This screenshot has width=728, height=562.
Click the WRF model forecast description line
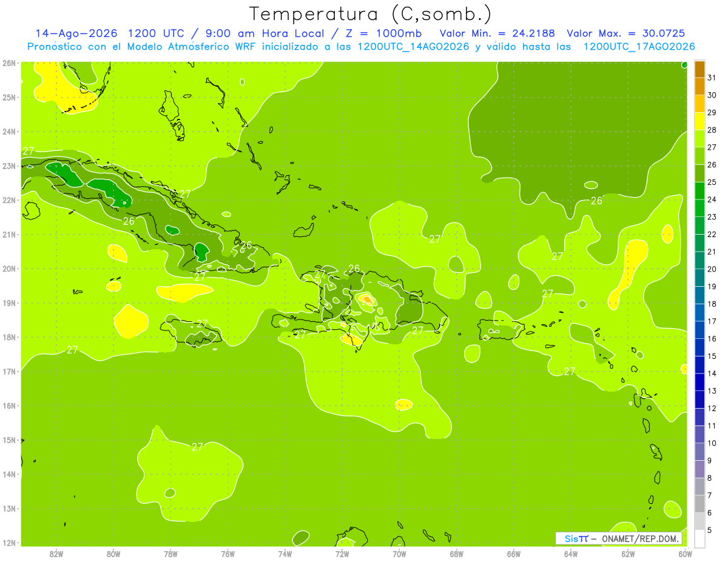[x=361, y=47]
